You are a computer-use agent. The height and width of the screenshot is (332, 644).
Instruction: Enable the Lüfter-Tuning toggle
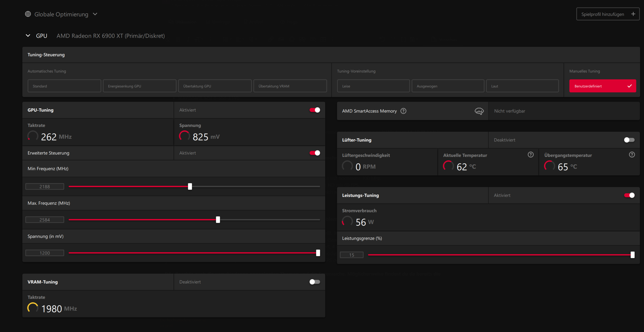coord(629,140)
